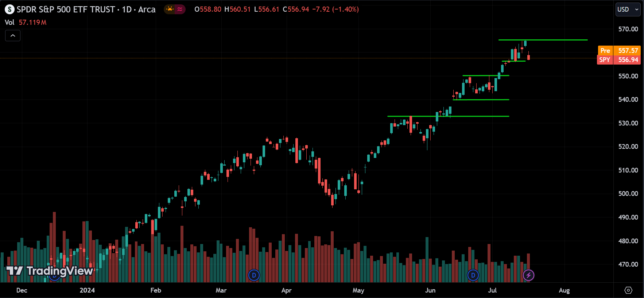
Task: Collapse the indicator legend with the chevron
Action: coord(13,35)
